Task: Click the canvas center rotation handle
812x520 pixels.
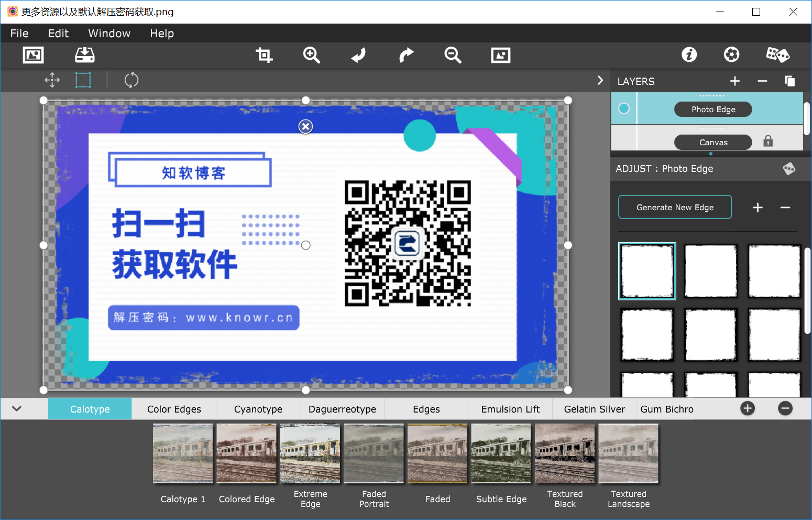Action: click(306, 245)
